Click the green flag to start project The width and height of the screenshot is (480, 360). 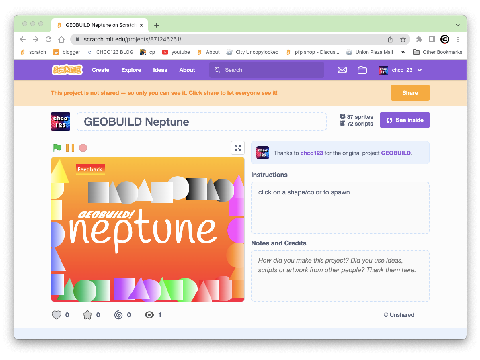point(57,148)
